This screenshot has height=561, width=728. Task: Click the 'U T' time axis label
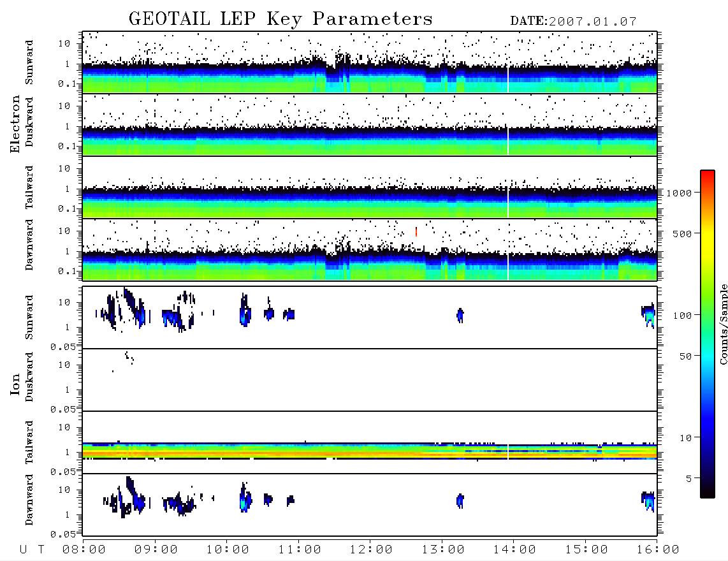pos(32,550)
